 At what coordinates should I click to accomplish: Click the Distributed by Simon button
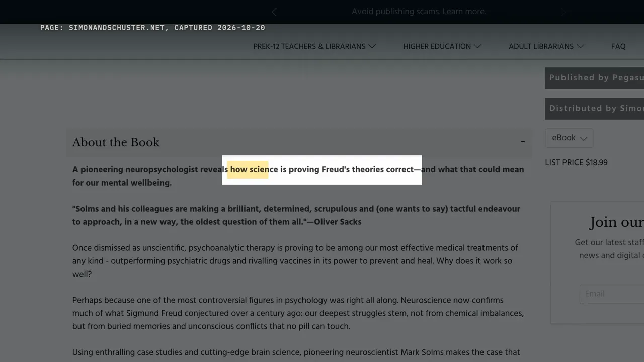(594, 109)
